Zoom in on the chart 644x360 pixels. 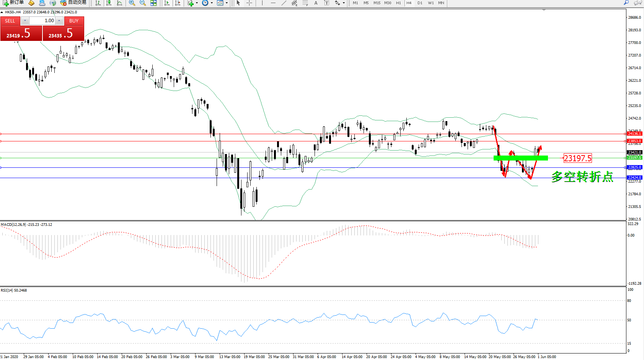[x=132, y=3]
